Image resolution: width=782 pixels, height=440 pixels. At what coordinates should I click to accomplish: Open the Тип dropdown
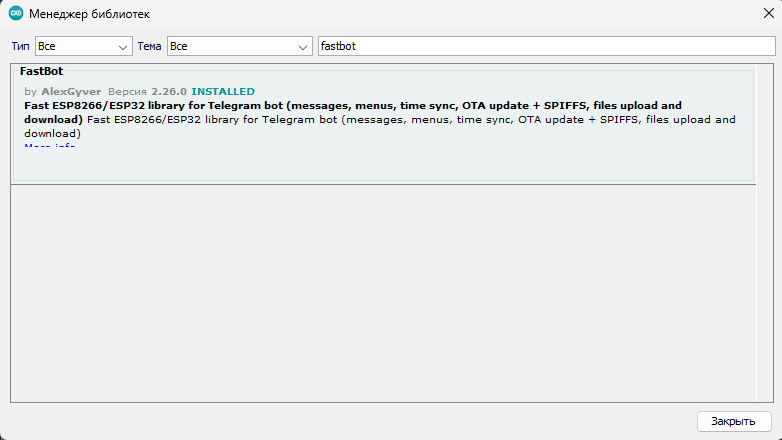[x=84, y=46]
